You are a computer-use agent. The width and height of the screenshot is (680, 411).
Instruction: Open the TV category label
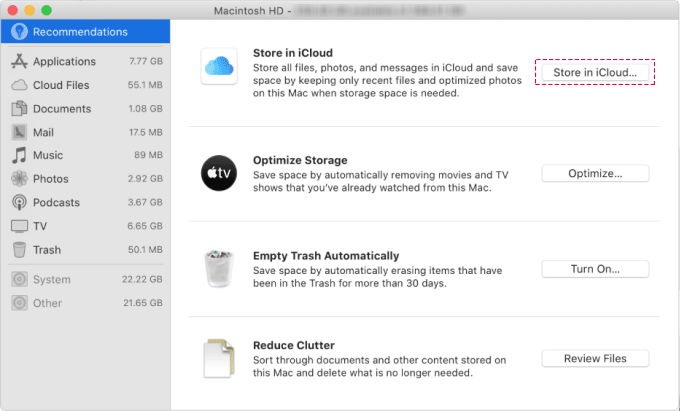pos(40,226)
